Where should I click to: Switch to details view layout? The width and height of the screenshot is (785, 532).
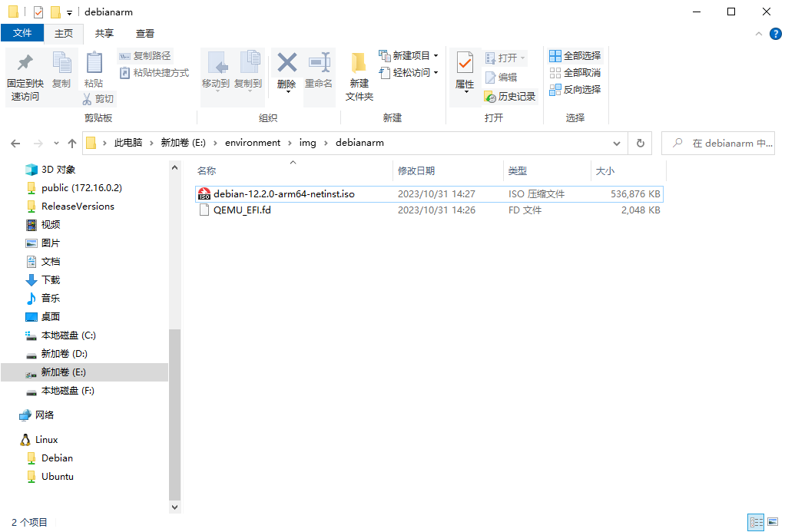[x=756, y=523]
